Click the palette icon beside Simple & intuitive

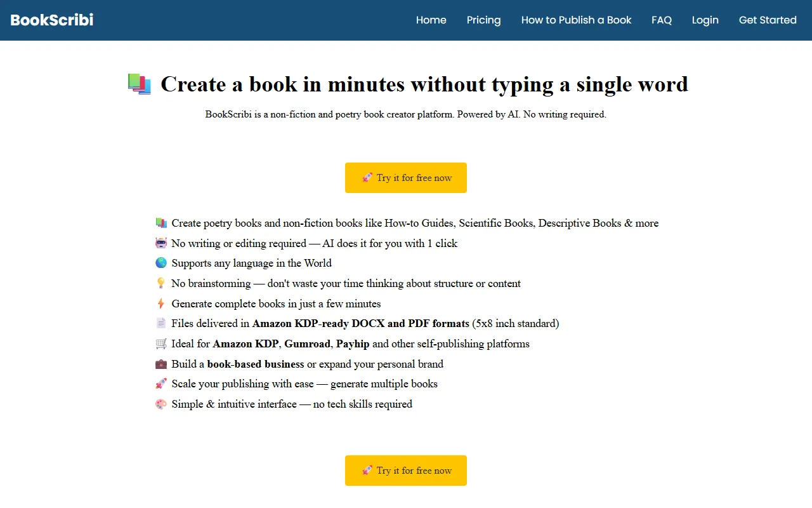pos(161,404)
